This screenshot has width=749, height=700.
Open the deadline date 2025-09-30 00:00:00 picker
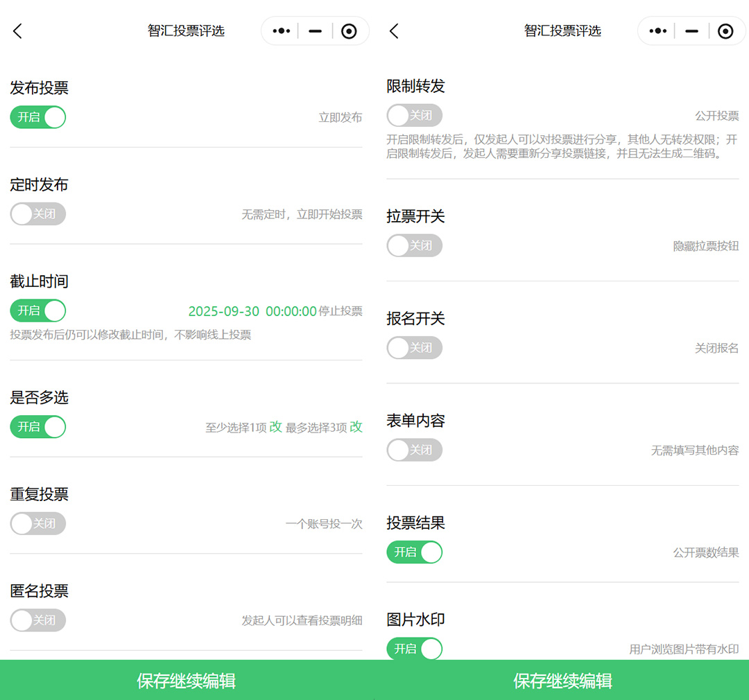(252, 311)
